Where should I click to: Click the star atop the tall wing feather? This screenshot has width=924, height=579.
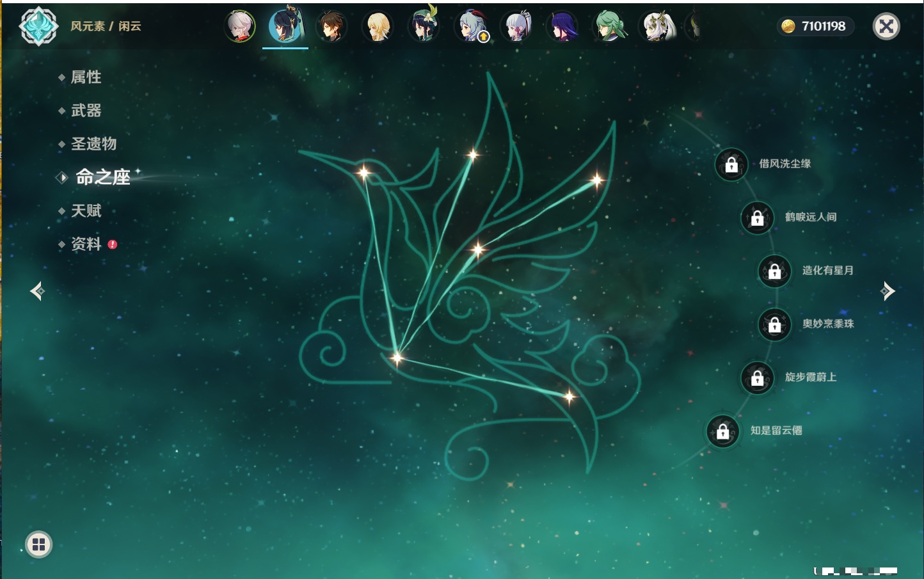pos(473,154)
